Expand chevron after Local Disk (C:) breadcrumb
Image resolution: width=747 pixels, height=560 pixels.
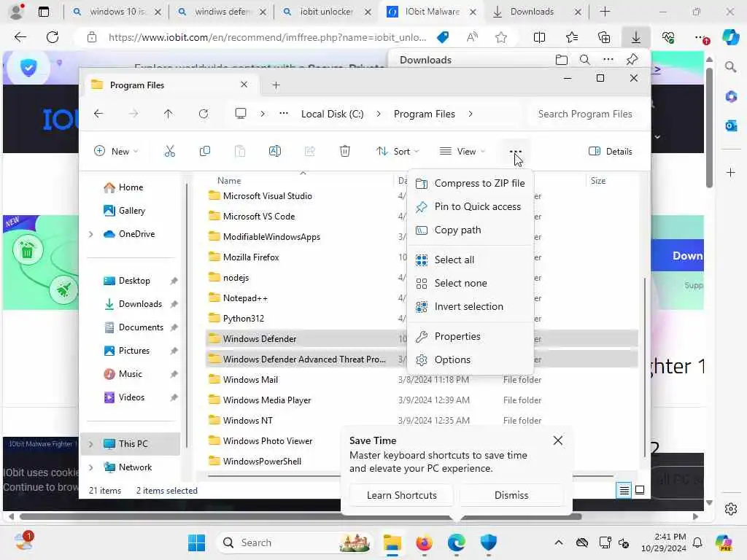(379, 114)
